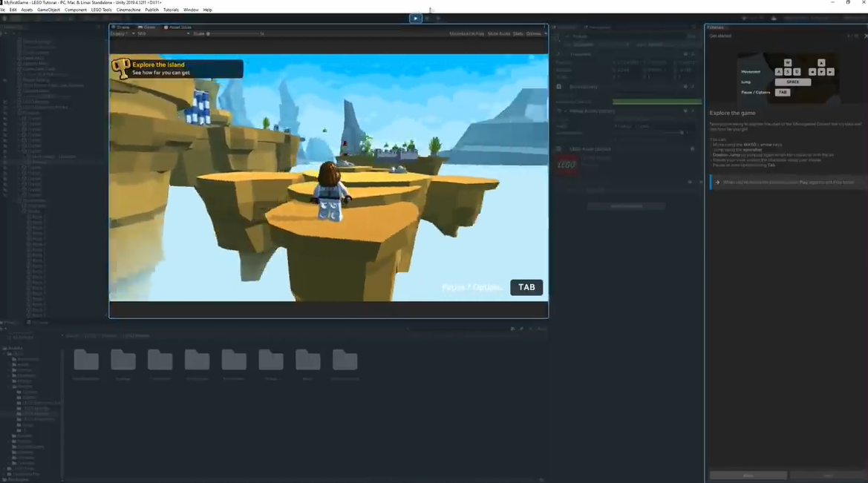Screen dimensions: 868x483
Task: Restore down the Unity window
Action: (x=848, y=3)
